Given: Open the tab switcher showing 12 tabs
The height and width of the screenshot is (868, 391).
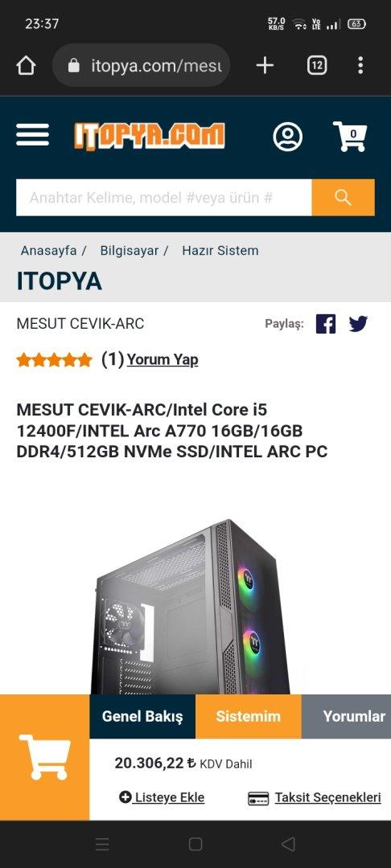Looking at the screenshot, I should point(317,66).
